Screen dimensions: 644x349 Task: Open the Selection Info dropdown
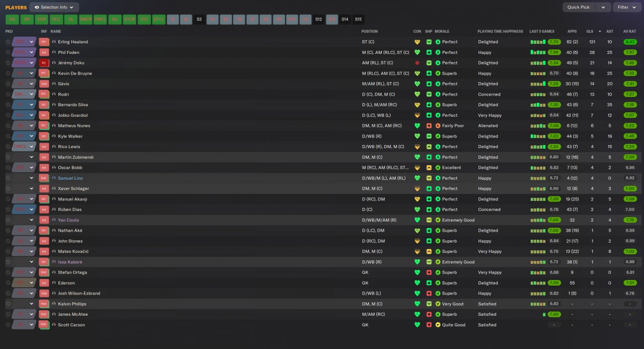click(54, 7)
